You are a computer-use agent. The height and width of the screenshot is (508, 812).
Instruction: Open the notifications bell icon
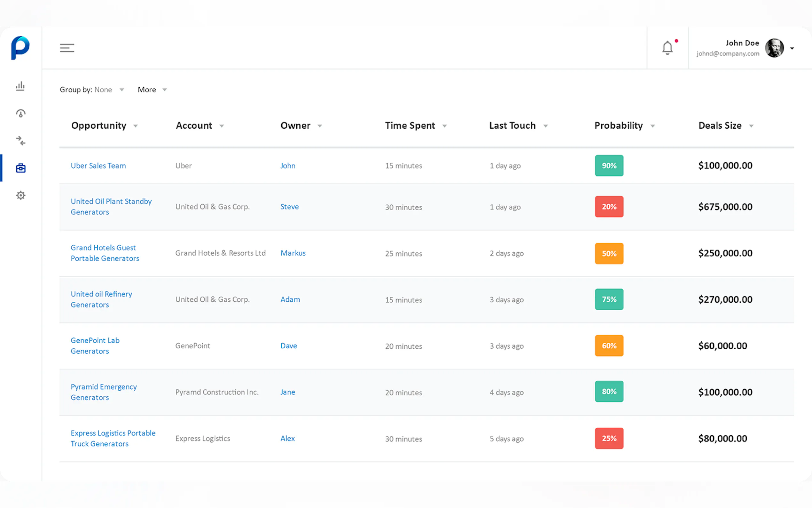[x=667, y=48]
